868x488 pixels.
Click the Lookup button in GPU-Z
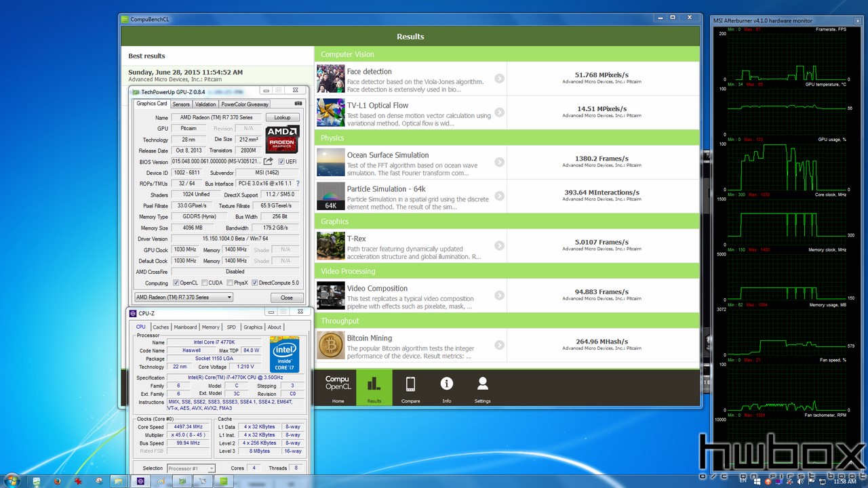282,117
